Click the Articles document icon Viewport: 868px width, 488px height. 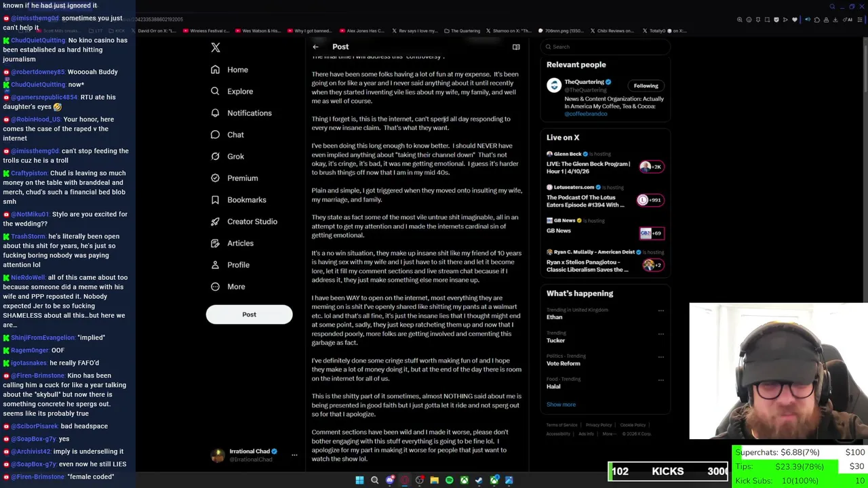click(215, 243)
